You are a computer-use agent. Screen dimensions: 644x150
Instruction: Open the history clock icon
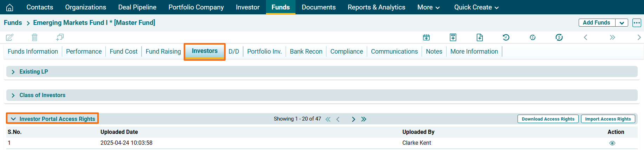[x=506, y=37]
